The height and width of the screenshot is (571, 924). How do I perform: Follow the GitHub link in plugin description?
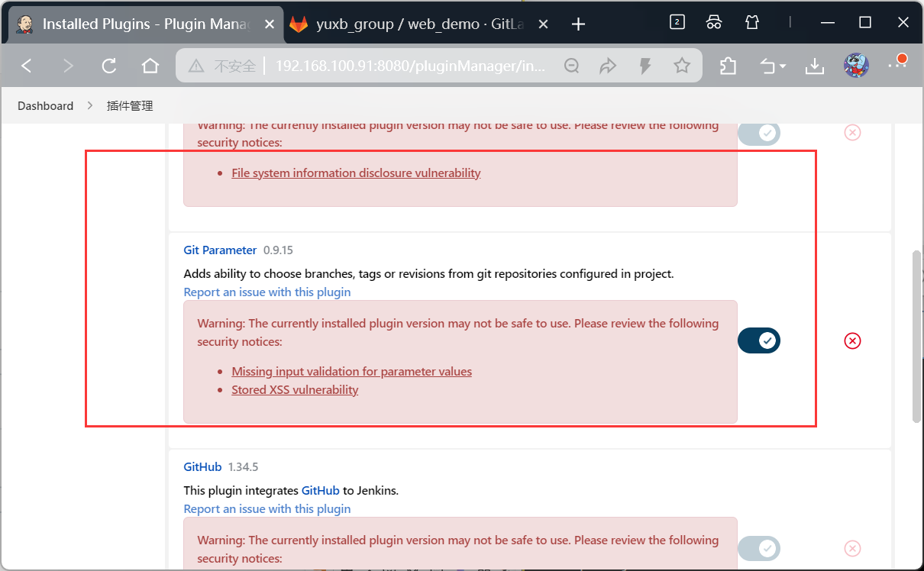coord(320,490)
